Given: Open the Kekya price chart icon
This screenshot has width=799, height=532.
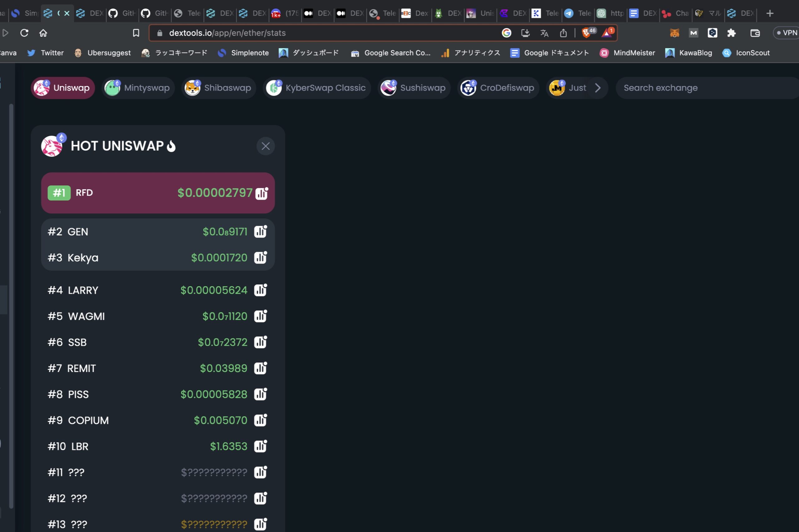Looking at the screenshot, I should 260,258.
